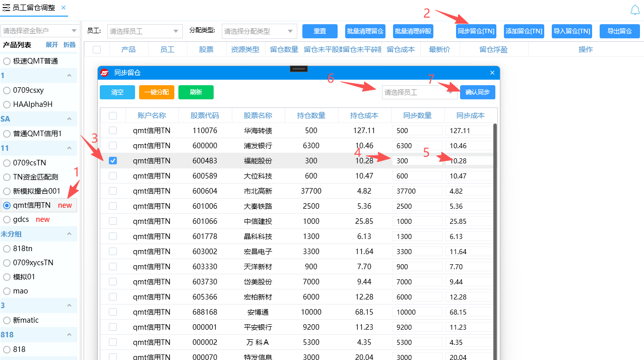Select the 新matic product radio
Image resolution: width=644 pixels, height=360 pixels.
(x=7, y=320)
